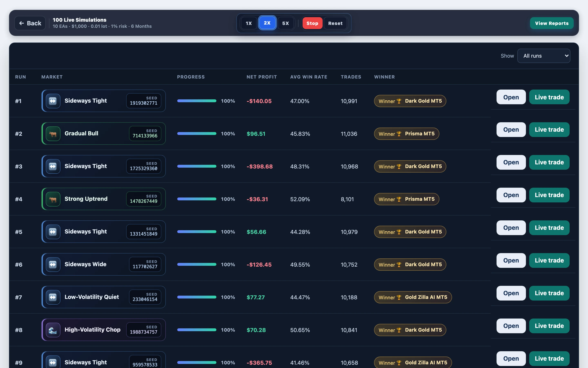Viewport: 588px width, 368px height.
Task: Go back using the Back arrow button
Action: click(x=30, y=23)
